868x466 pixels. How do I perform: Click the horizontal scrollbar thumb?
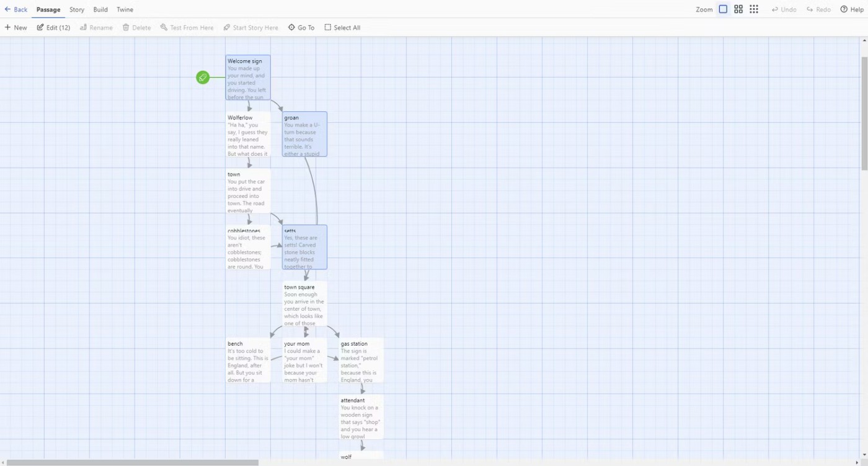click(132, 462)
